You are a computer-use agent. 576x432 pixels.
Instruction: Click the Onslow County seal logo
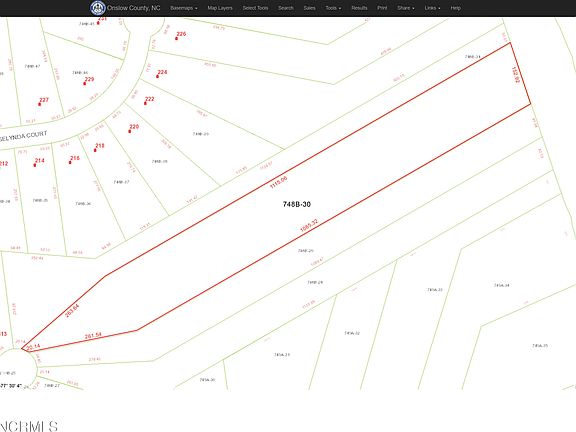pyautogui.click(x=98, y=8)
